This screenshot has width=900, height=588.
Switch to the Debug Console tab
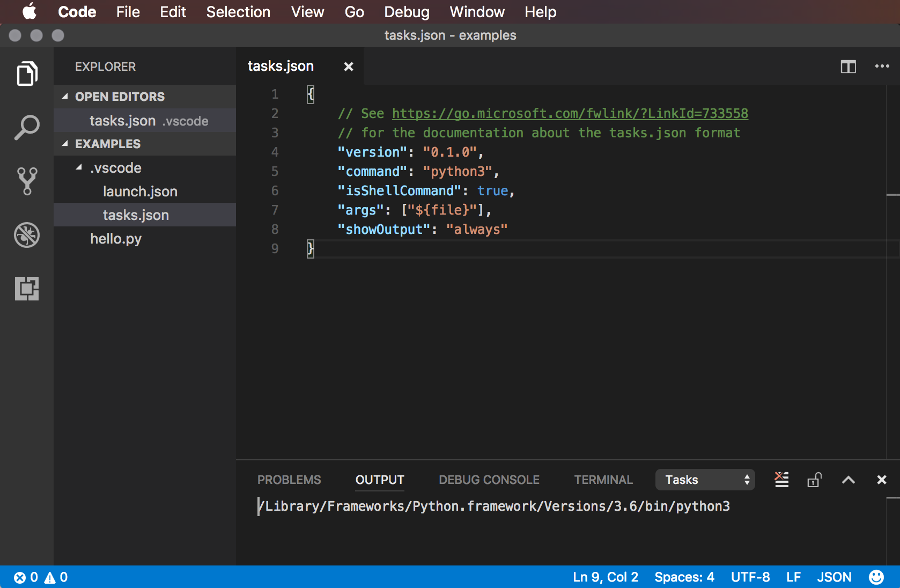pyautogui.click(x=489, y=479)
